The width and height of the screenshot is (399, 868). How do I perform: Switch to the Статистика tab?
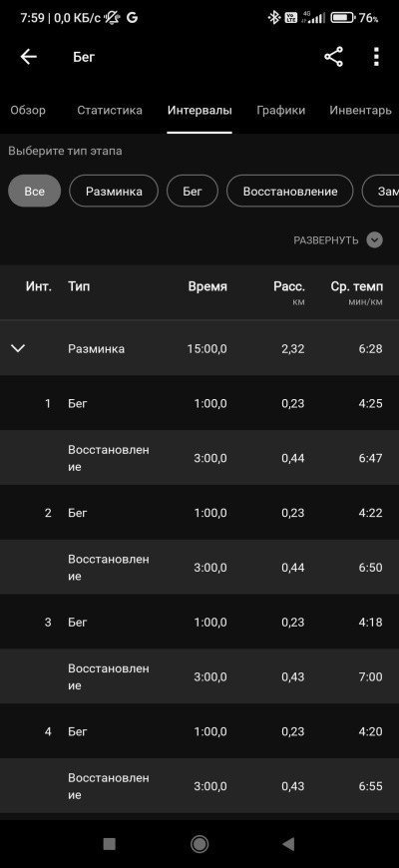tap(110, 110)
